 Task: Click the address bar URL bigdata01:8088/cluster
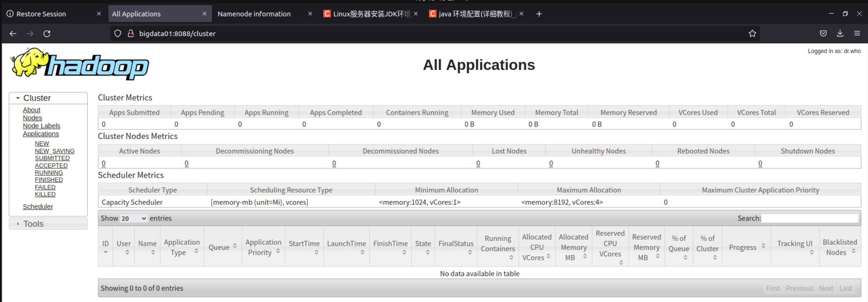pos(177,34)
